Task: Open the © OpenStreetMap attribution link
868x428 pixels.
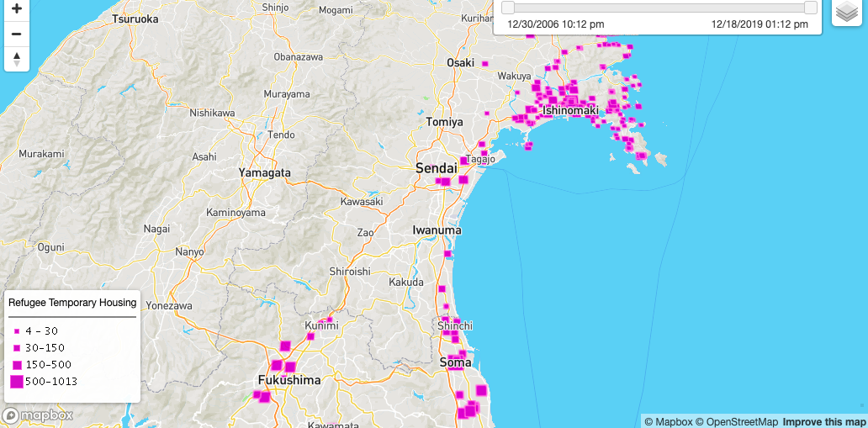Action: (x=736, y=422)
